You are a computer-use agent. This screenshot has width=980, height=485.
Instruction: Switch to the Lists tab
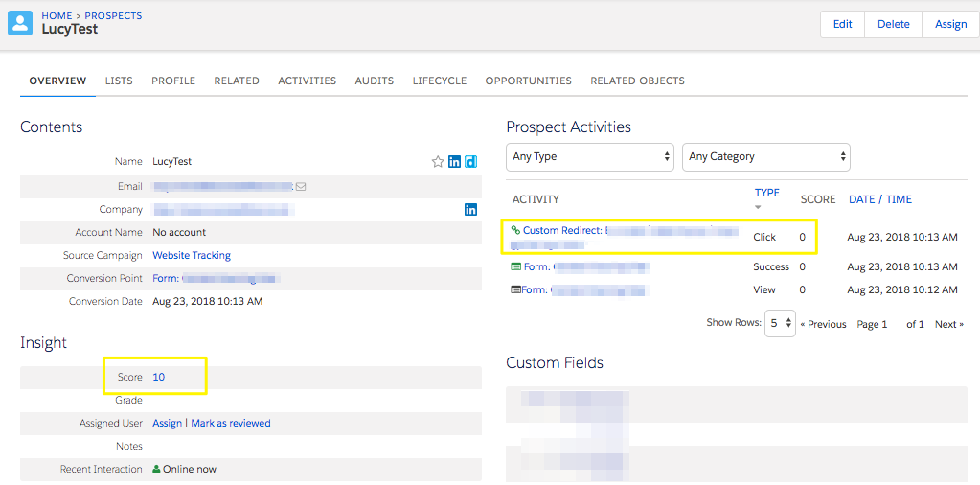pyautogui.click(x=119, y=81)
